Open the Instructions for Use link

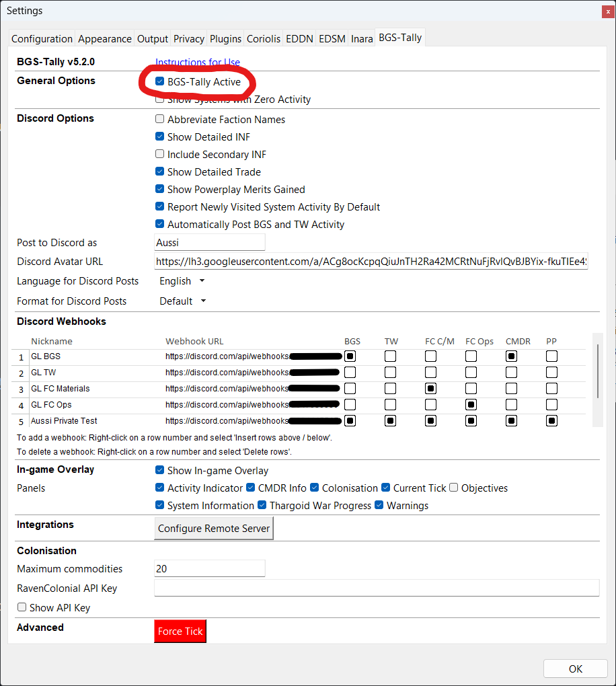(197, 62)
